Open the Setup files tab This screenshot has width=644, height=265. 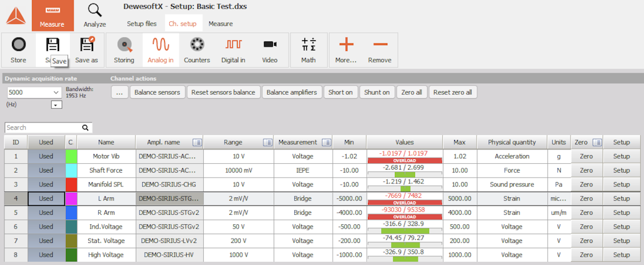click(x=142, y=24)
